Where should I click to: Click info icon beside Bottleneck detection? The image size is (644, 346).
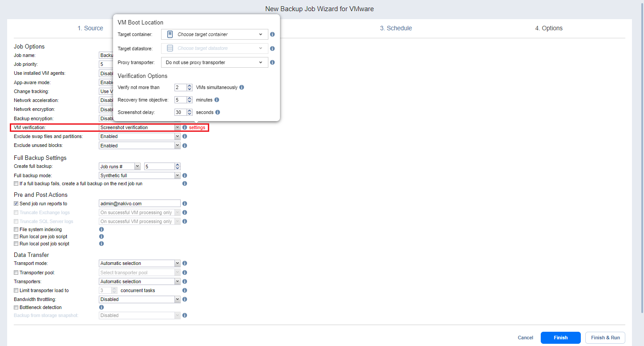pos(101,307)
